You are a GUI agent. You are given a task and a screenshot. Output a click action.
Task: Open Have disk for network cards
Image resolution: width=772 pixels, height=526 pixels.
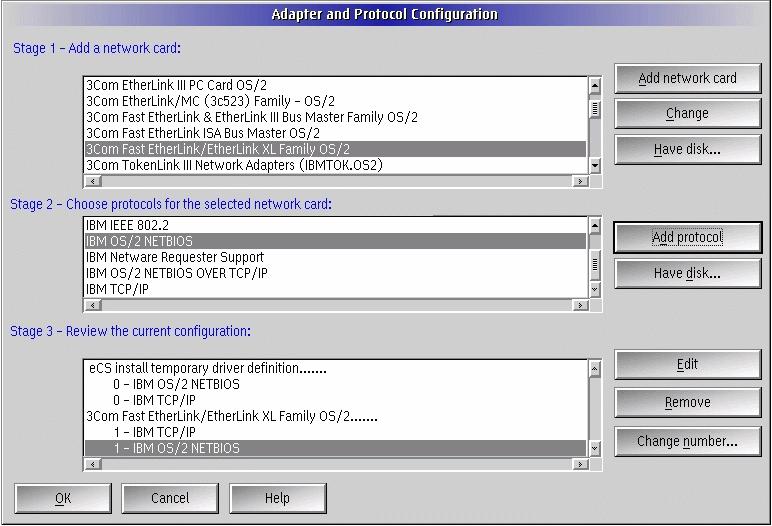click(687, 149)
